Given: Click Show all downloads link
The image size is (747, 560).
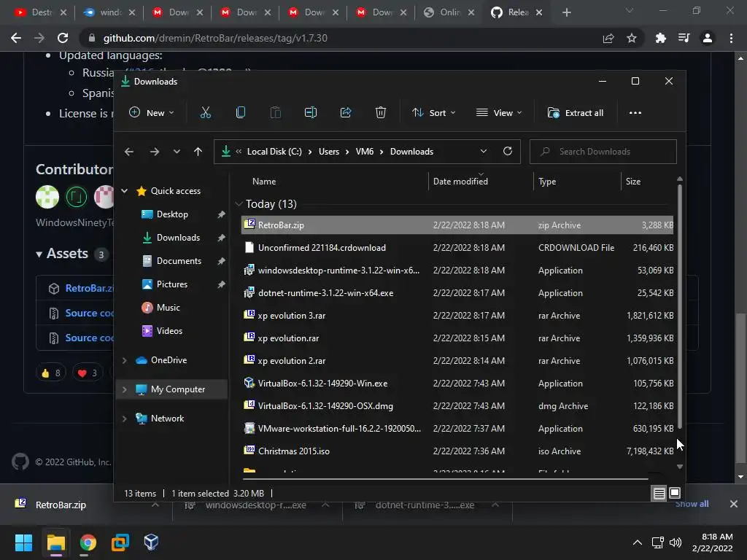Looking at the screenshot, I should click(x=692, y=504).
